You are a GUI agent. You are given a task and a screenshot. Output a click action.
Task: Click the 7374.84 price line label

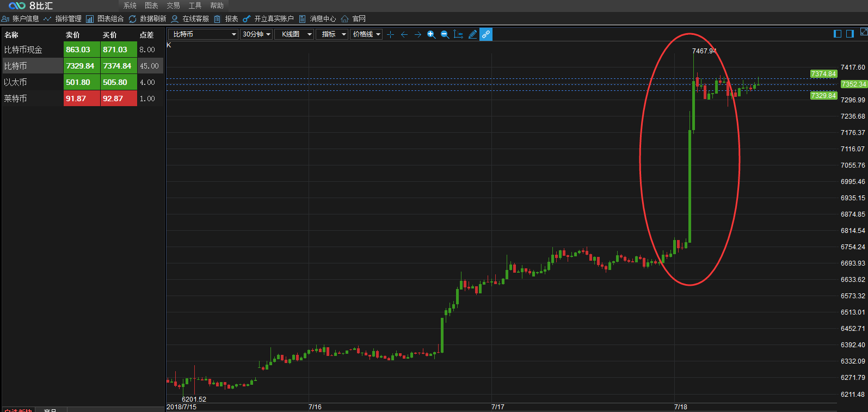824,74
